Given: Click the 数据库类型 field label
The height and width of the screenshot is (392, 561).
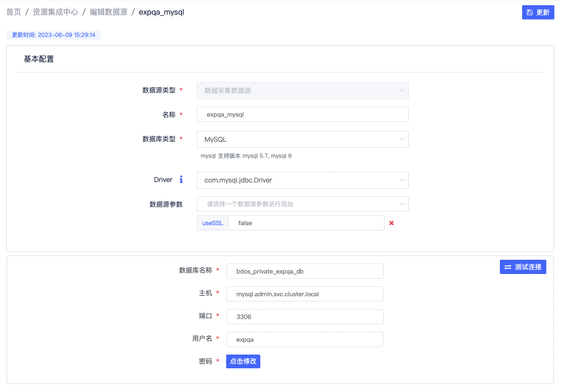Looking at the screenshot, I should coord(159,139).
